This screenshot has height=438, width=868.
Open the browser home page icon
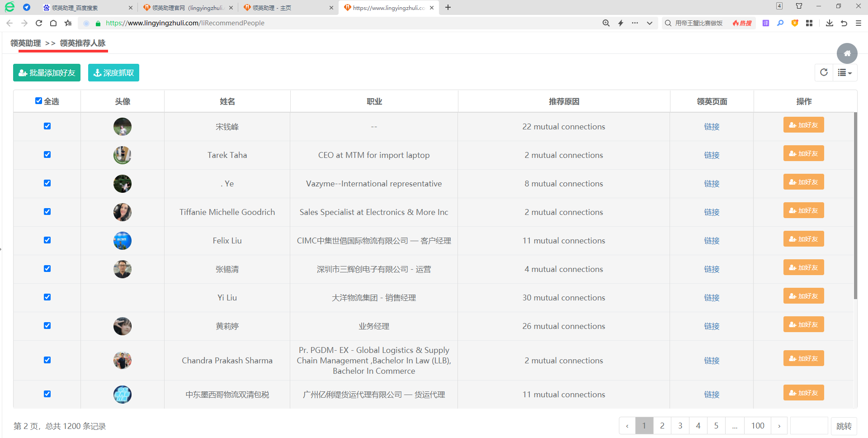53,23
